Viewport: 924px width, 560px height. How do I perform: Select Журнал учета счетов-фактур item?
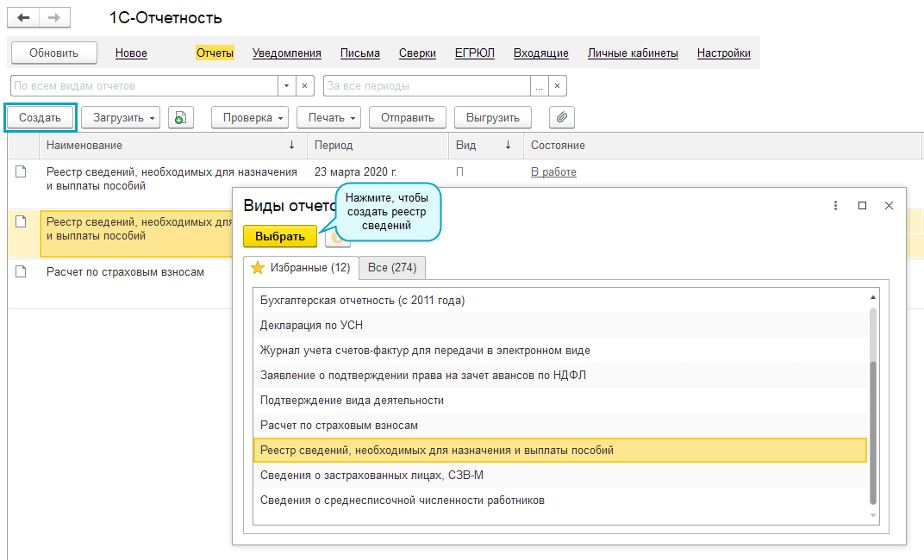[559, 351]
